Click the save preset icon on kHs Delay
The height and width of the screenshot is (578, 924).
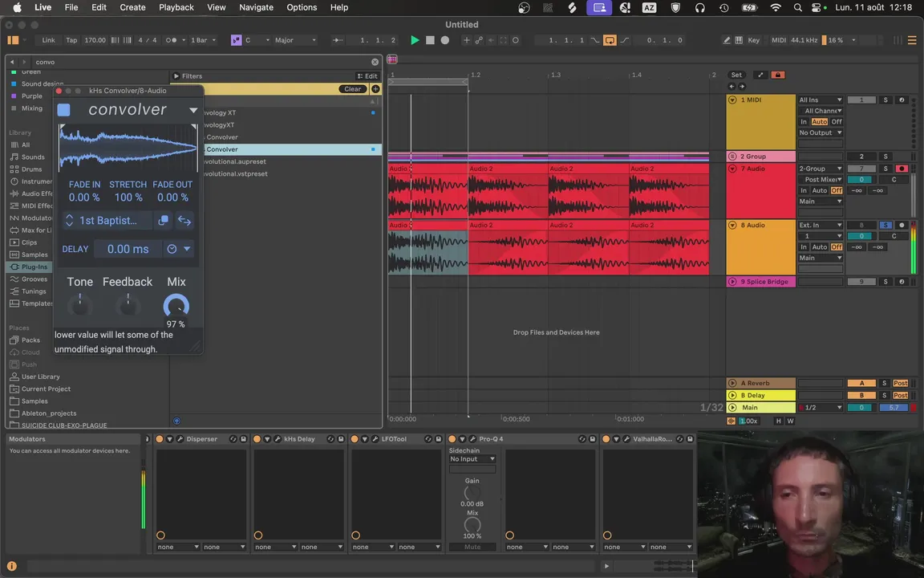341,439
